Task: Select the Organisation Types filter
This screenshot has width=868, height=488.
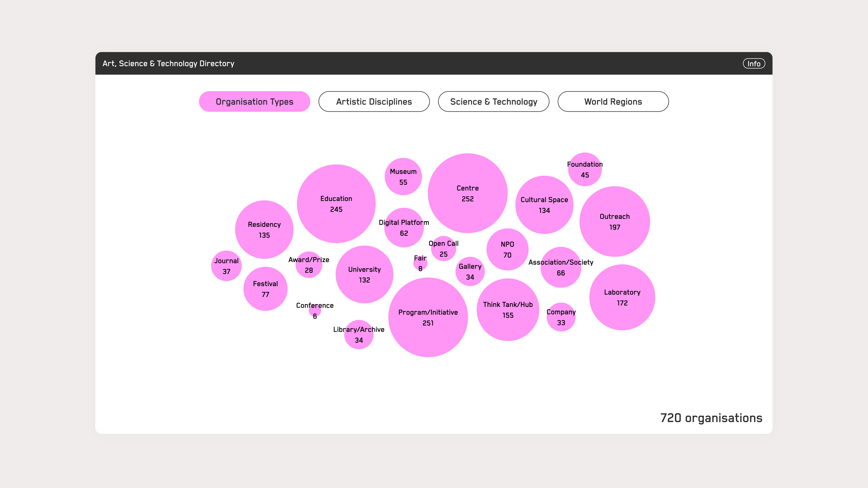Action: tap(254, 101)
